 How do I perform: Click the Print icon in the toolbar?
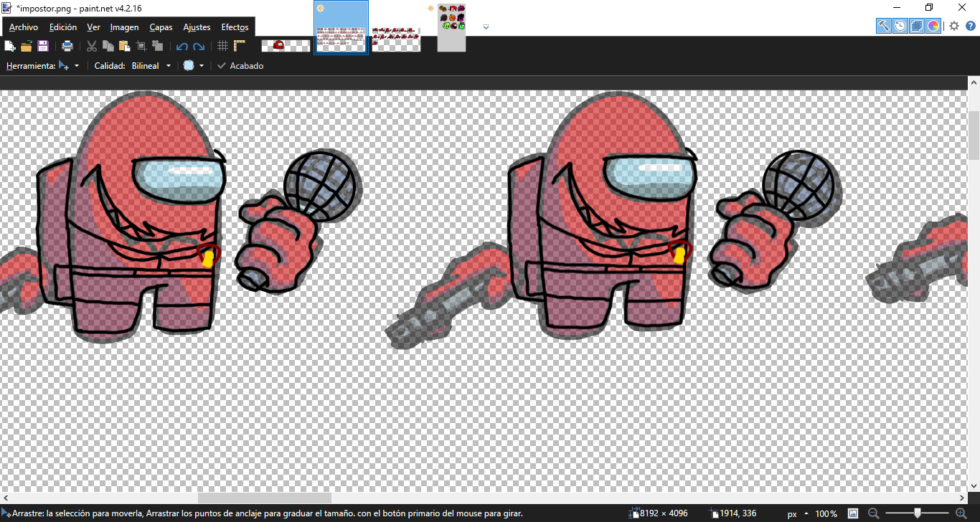pos(67,46)
